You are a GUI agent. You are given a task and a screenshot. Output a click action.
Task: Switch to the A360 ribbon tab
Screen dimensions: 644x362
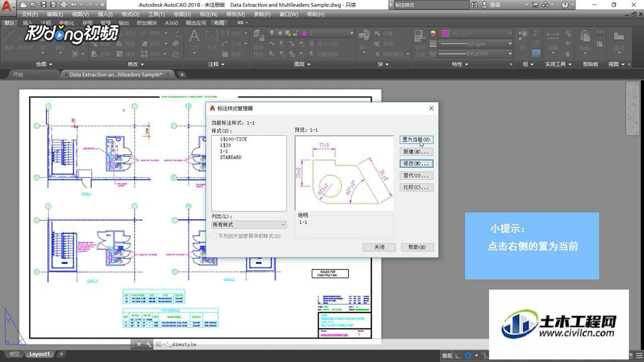click(172, 23)
